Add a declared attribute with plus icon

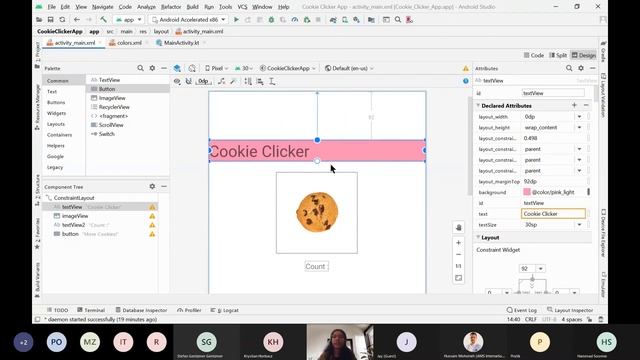(574, 105)
